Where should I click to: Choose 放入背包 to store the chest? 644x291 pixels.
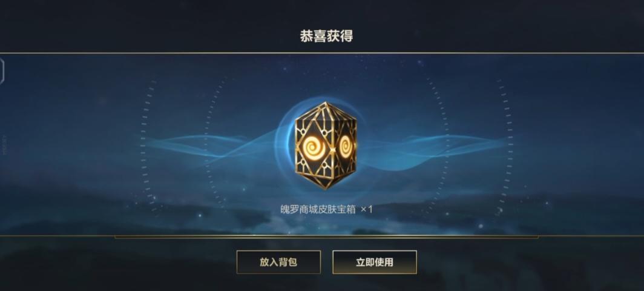[278, 262]
